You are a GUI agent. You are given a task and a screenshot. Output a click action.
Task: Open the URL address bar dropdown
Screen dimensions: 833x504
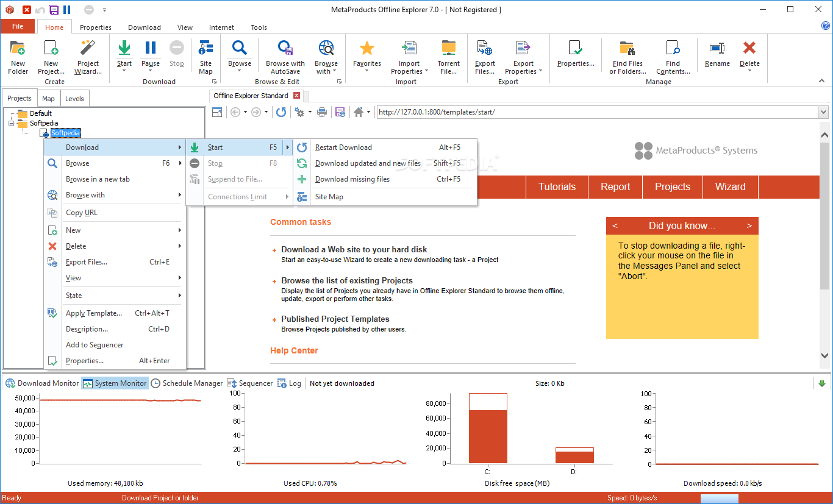pos(823,112)
